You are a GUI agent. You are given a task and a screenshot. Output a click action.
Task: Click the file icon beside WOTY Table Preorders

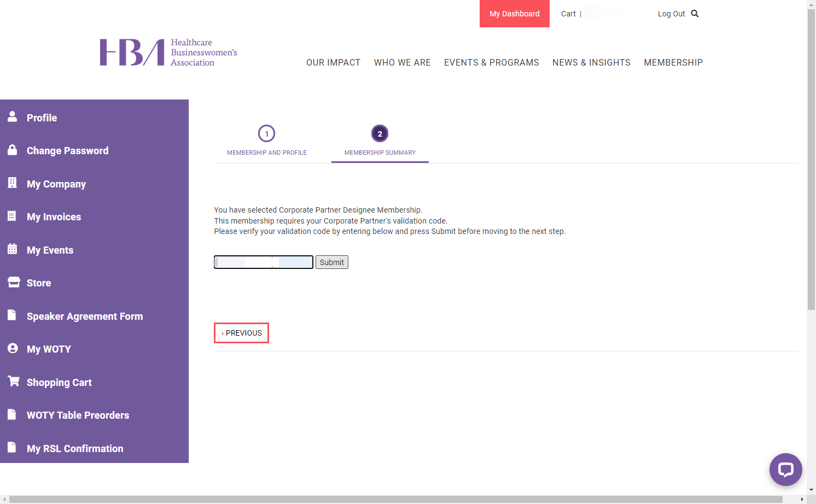(11, 414)
